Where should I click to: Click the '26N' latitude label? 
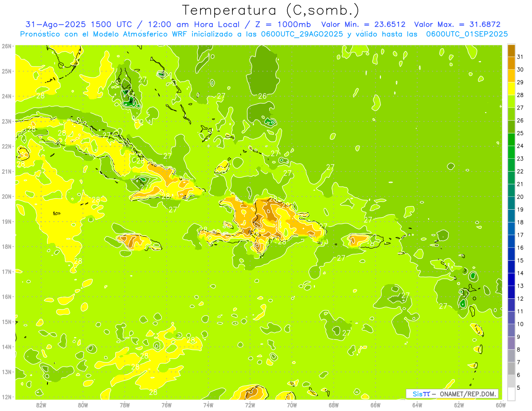(7, 46)
